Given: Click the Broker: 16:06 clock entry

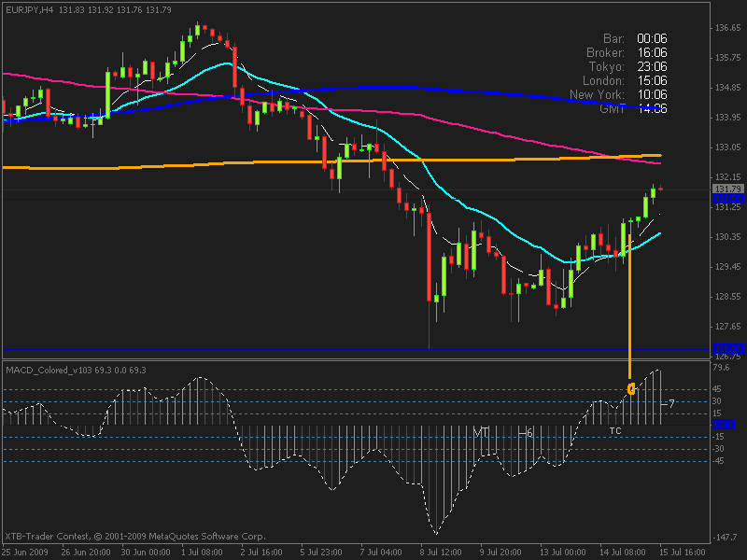Looking at the screenshot, I should click(x=627, y=52).
